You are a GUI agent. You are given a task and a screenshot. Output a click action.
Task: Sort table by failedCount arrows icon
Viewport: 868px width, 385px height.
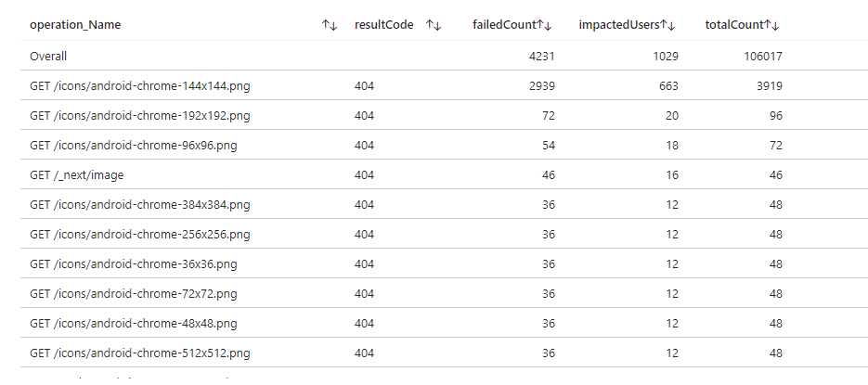tap(547, 25)
